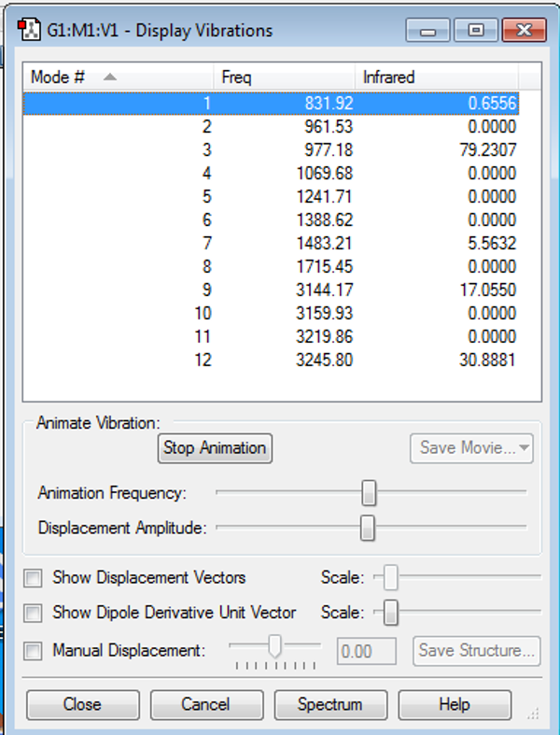Select mode 6 with frequency 1388.62
The image size is (560, 735).
click(271, 219)
